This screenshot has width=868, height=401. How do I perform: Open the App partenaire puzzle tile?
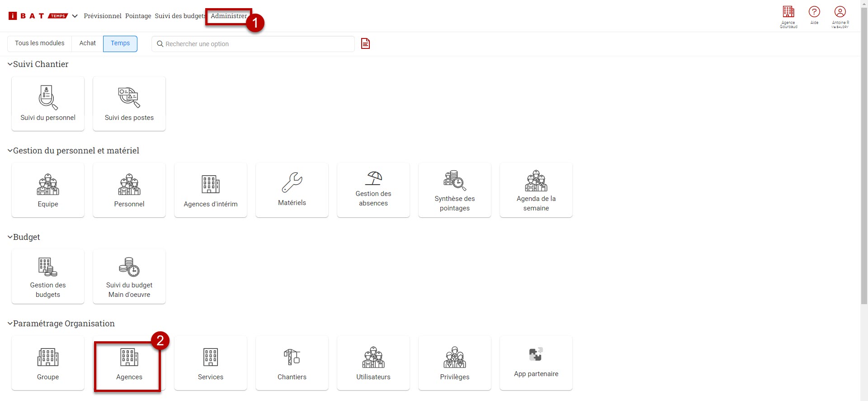[x=536, y=363]
